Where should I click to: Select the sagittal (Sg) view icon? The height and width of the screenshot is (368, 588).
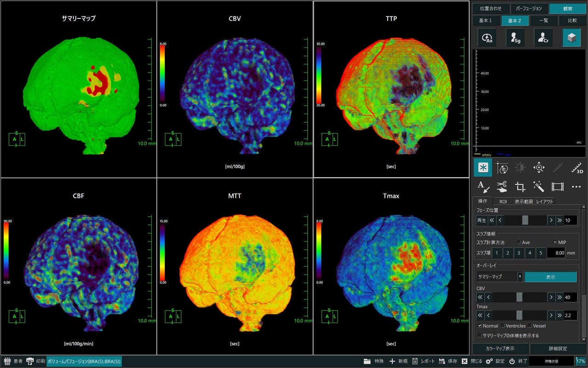click(515, 37)
